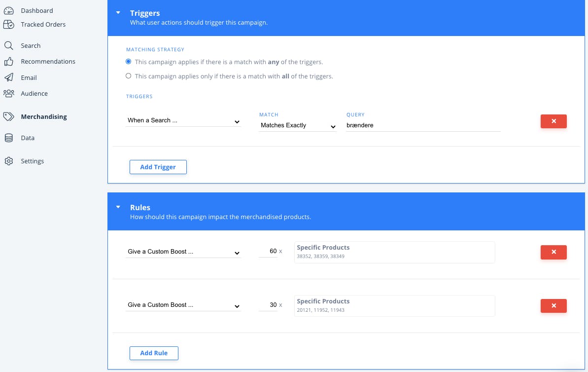Image resolution: width=588 pixels, height=372 pixels.
Task: Navigate to Recommendations
Action: (x=48, y=62)
